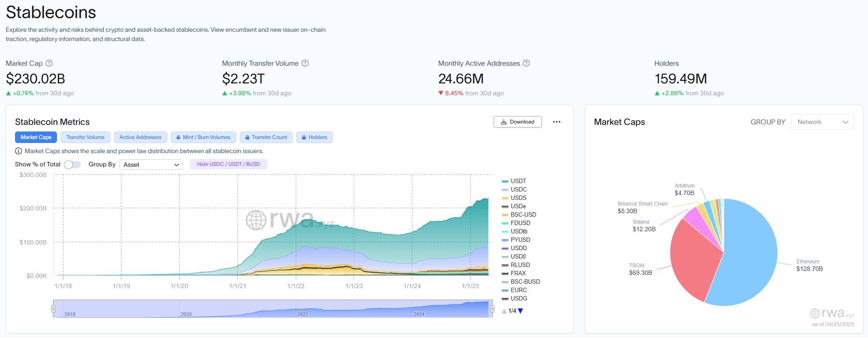Toggle USDT series in chart legend
Screen dimensions: 868x338
click(x=518, y=181)
